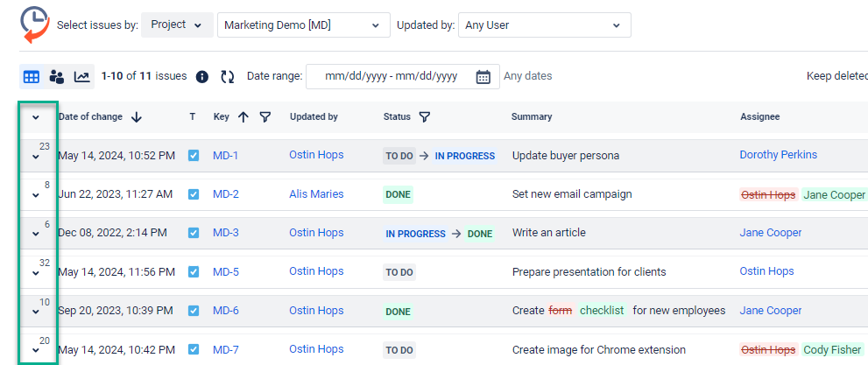The image size is (868, 365).
Task: Sort by Date of change arrow
Action: tap(137, 116)
